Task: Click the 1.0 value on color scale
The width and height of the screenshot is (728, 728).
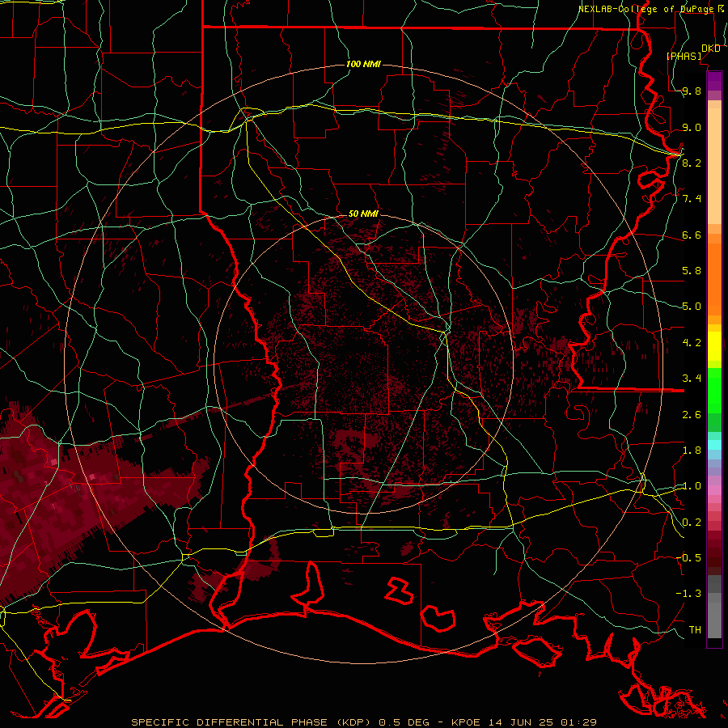Action: click(692, 486)
